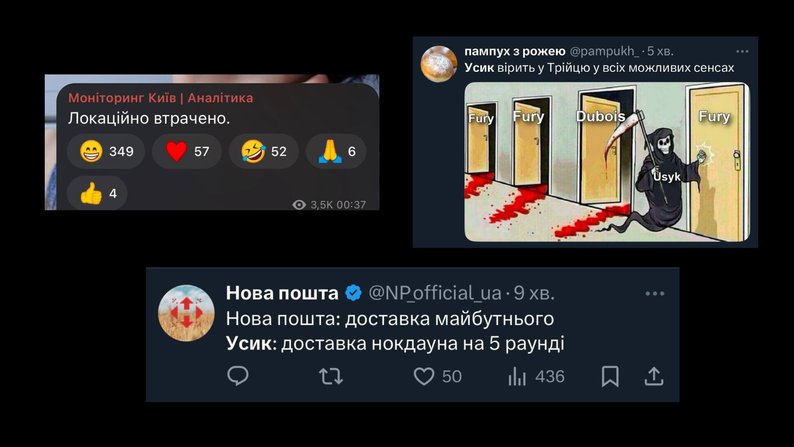Open the пампух з рожею profile avatar

439,64
